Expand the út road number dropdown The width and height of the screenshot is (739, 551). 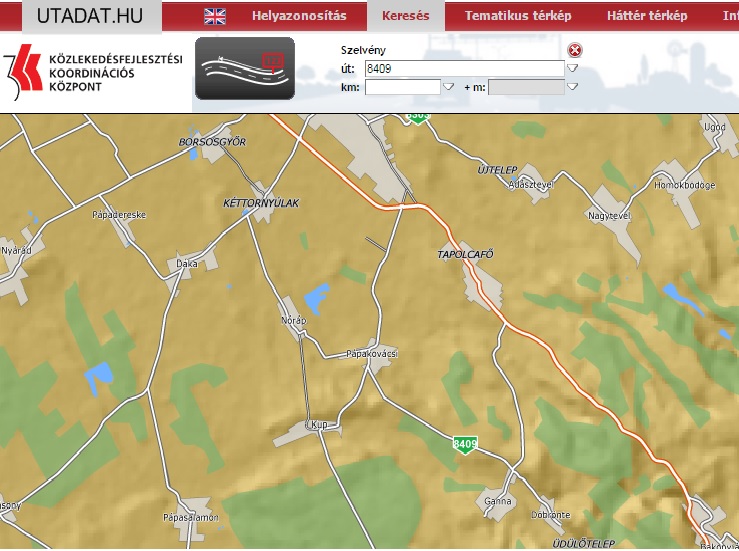(573, 68)
